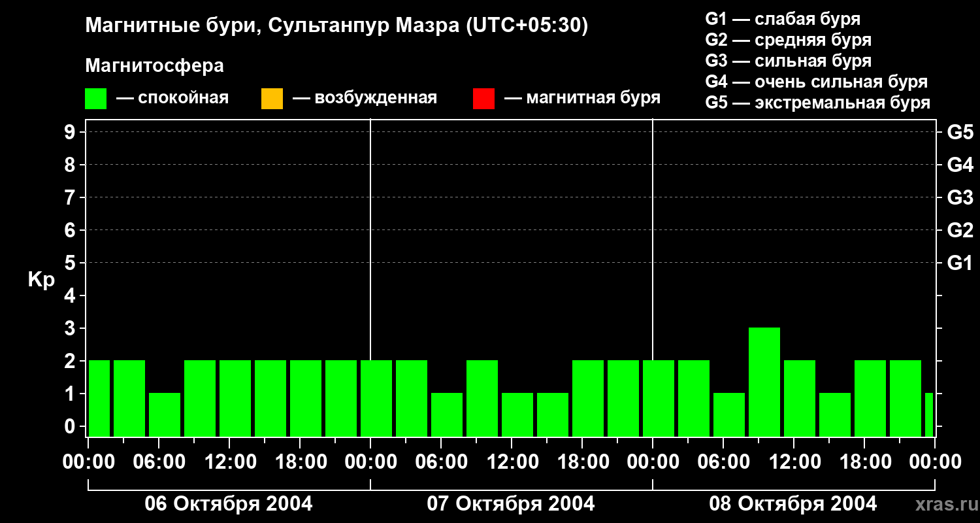The height and width of the screenshot is (523, 980).
Task: Click the 'G1' label on right axis
Action: [x=960, y=263]
